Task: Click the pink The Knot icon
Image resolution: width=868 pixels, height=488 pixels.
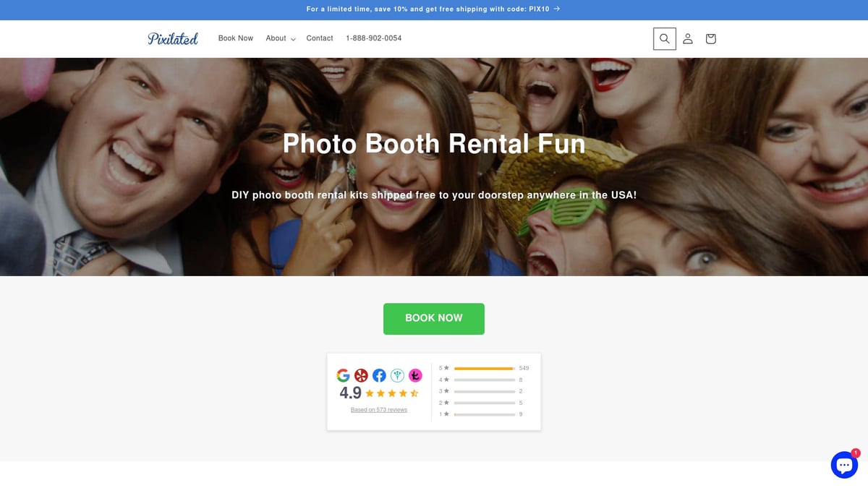Action: pyautogui.click(x=415, y=375)
